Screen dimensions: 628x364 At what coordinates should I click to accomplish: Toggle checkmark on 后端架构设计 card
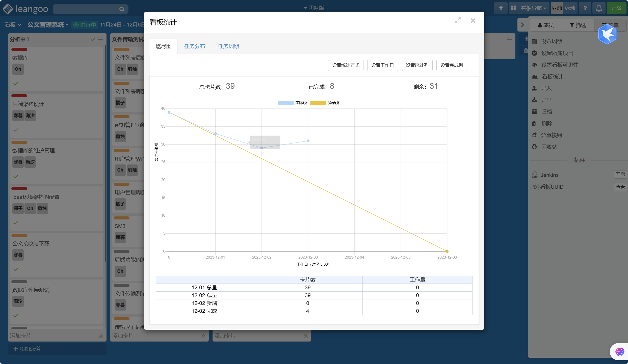(16, 130)
